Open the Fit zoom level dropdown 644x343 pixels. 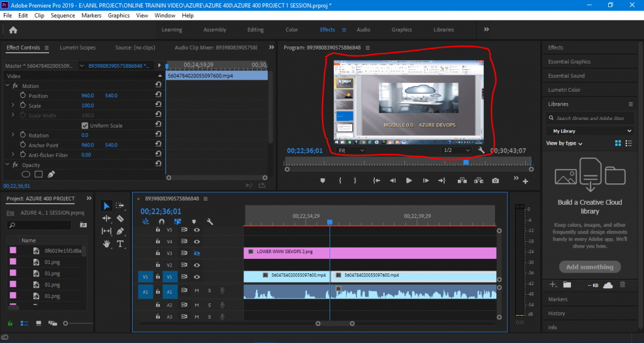[x=351, y=151]
